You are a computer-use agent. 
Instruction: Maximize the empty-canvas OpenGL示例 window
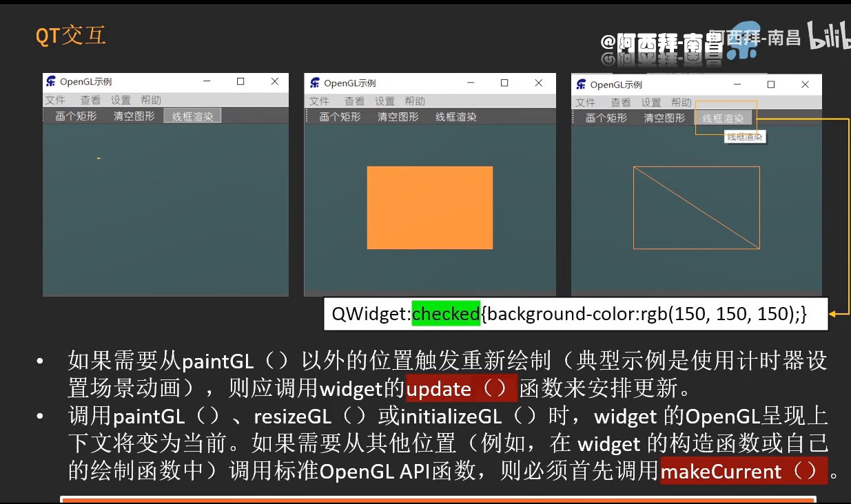coord(240,81)
